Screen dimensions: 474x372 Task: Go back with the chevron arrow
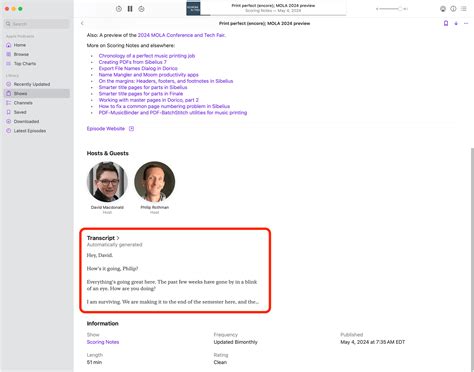coord(82,23)
